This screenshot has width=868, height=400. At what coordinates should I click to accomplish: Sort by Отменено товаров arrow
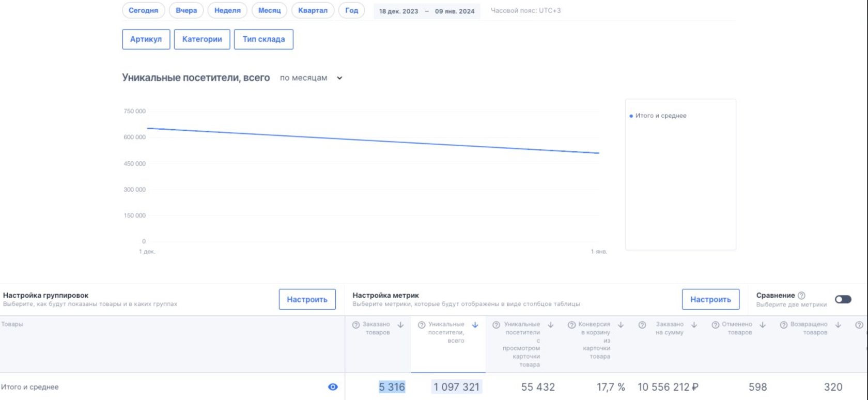(x=763, y=325)
